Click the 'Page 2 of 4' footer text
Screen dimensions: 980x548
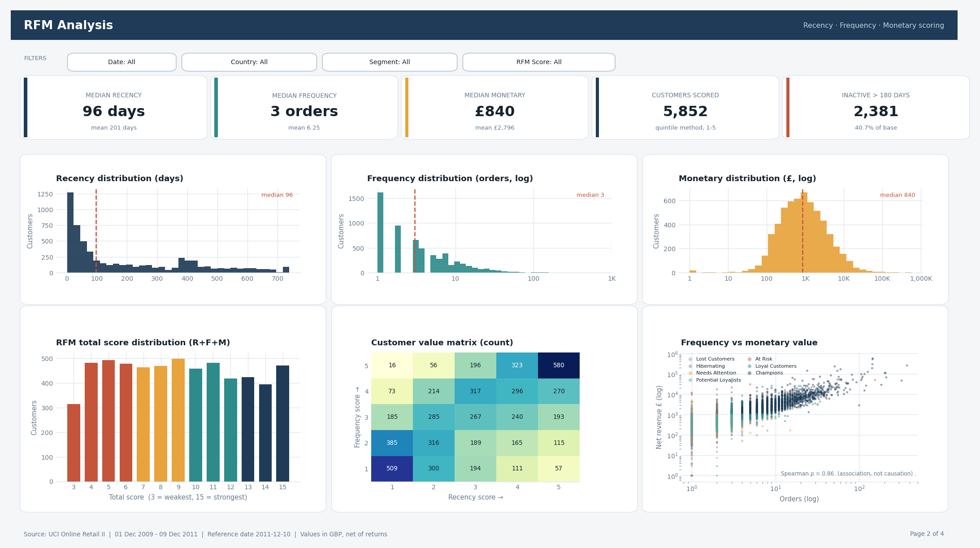pyautogui.click(x=927, y=534)
